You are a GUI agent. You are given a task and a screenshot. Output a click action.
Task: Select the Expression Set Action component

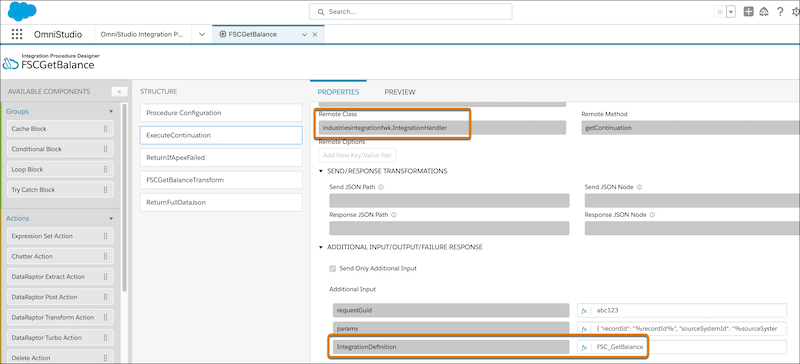pyautogui.click(x=60, y=236)
